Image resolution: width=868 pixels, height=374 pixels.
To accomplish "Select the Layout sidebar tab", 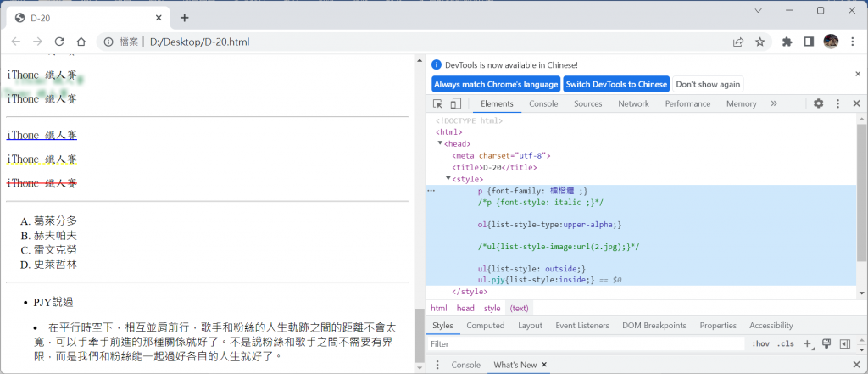I will pos(530,326).
